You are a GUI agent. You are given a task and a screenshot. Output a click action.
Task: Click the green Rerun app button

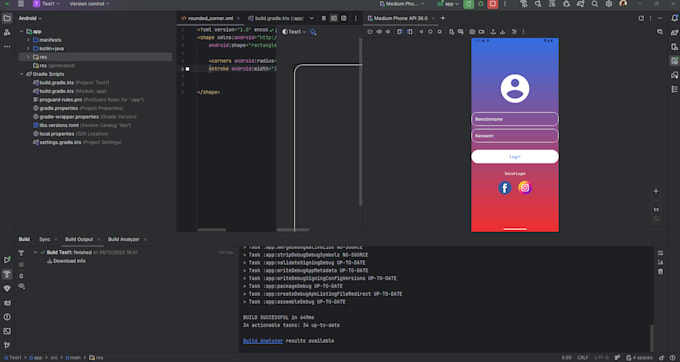click(x=468, y=4)
